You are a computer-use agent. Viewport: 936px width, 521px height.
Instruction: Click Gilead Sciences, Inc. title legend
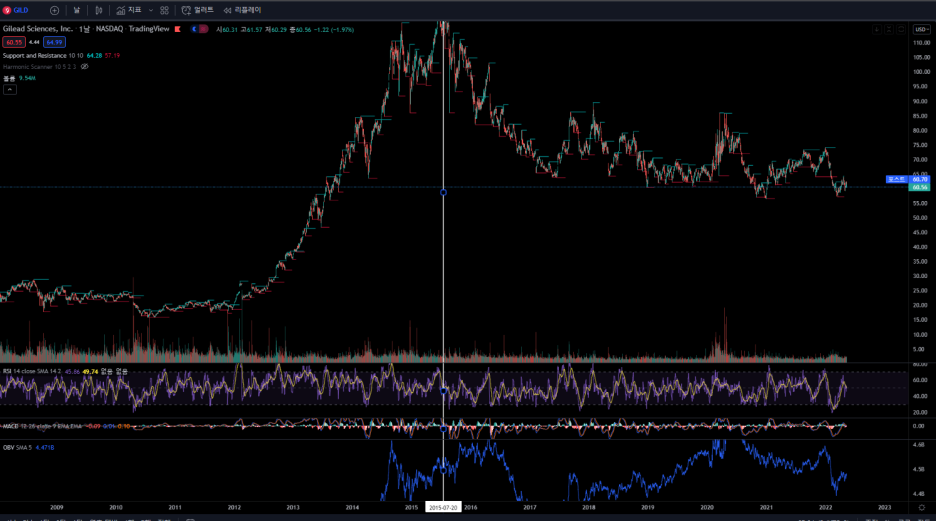tap(38, 29)
